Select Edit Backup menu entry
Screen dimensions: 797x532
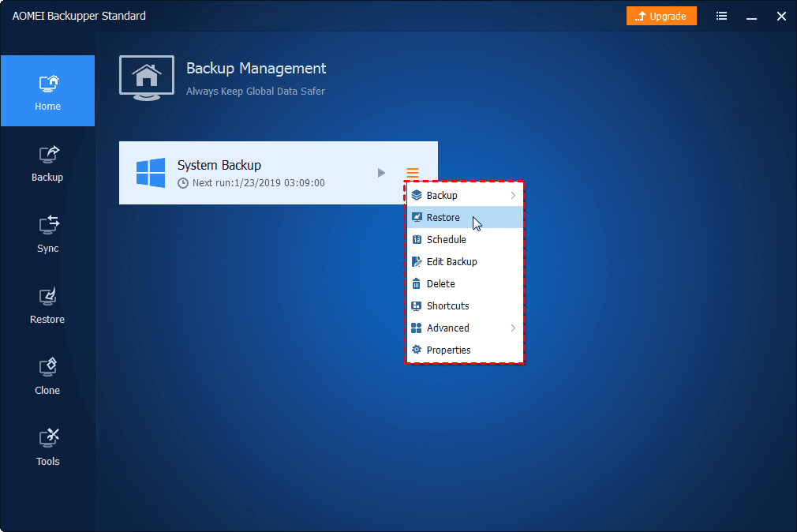click(x=451, y=262)
